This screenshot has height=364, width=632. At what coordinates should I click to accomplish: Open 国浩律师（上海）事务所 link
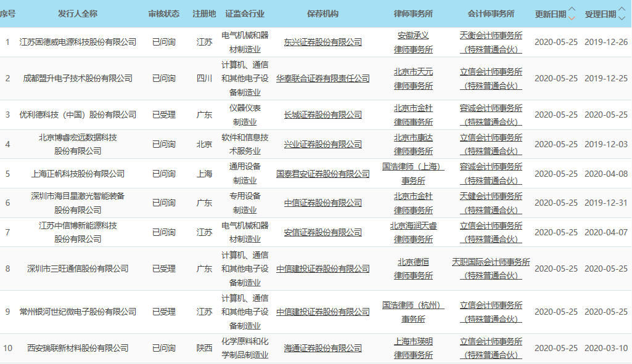(413, 174)
